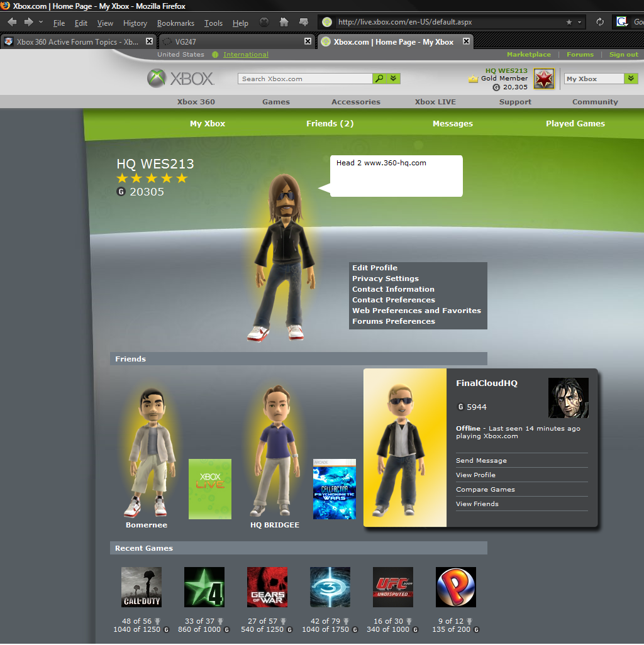Open the Edit menu
Viewport: 644px width, 645px height.
[80, 23]
